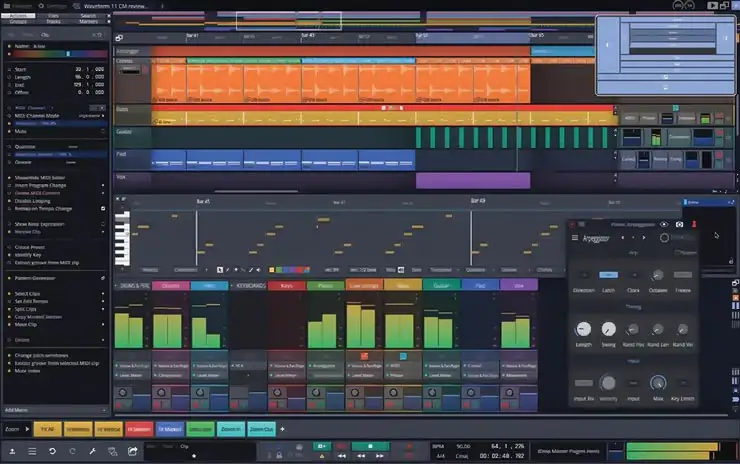
Task: Click the rewind-to-start transport button
Action: (342, 456)
